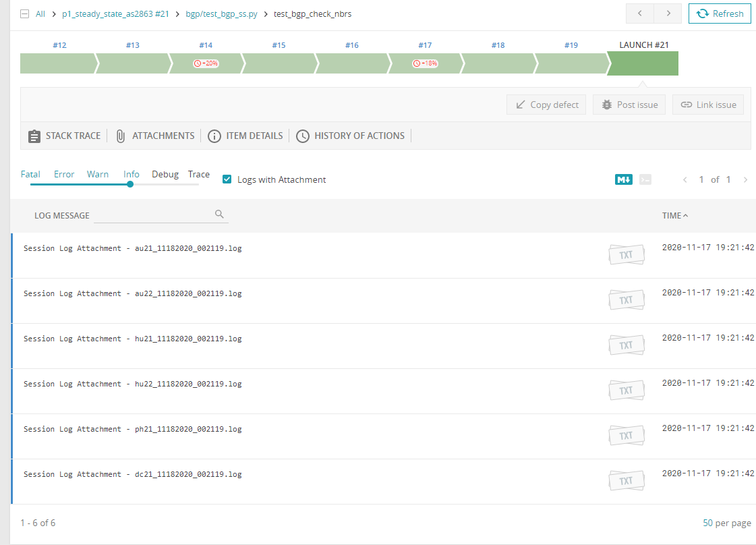This screenshot has width=756, height=545.
Task: Sort logs by TIME descending
Action: pos(676,215)
